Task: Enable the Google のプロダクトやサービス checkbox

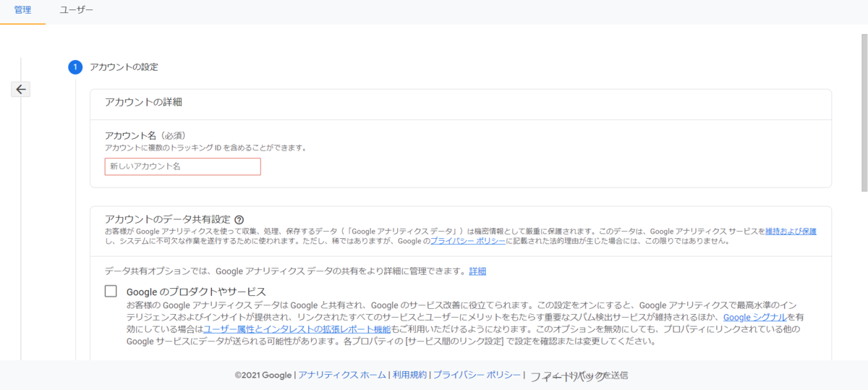Action: (111, 292)
